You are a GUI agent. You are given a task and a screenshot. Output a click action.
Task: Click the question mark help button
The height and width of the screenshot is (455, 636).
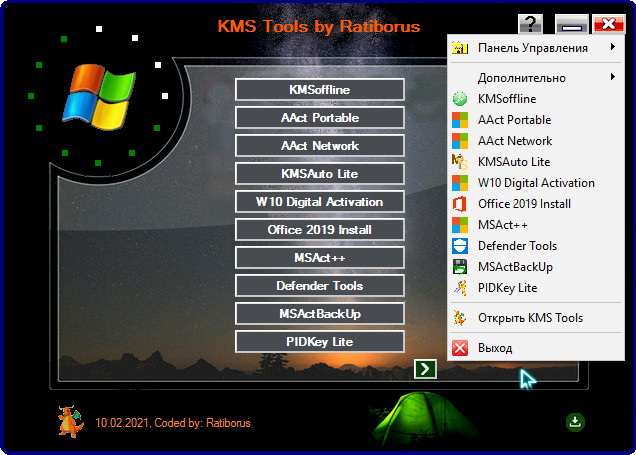point(531,24)
